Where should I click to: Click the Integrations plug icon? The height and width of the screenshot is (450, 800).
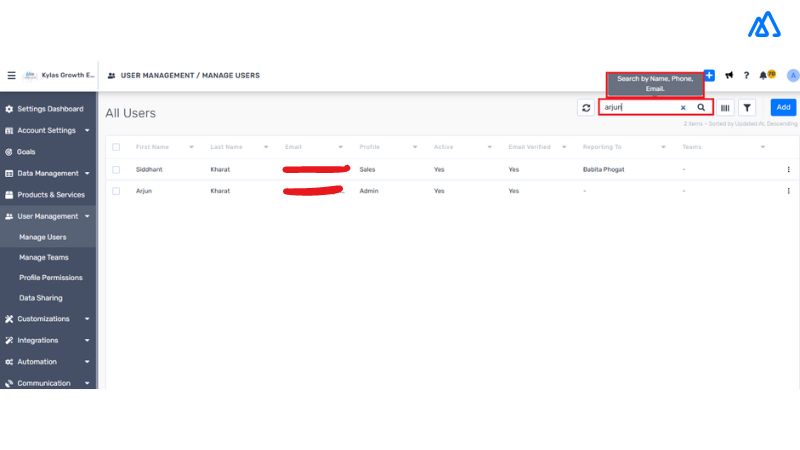click(x=9, y=340)
